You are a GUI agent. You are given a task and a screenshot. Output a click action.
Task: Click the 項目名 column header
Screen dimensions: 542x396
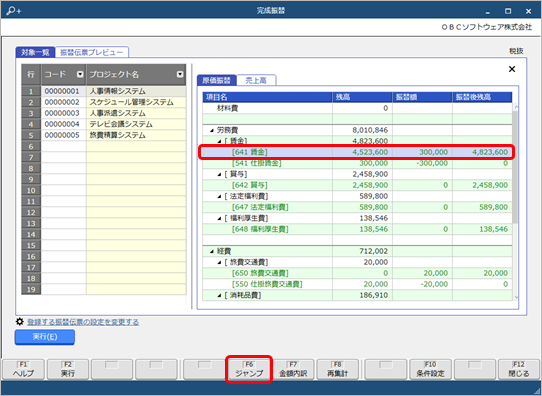click(267, 97)
